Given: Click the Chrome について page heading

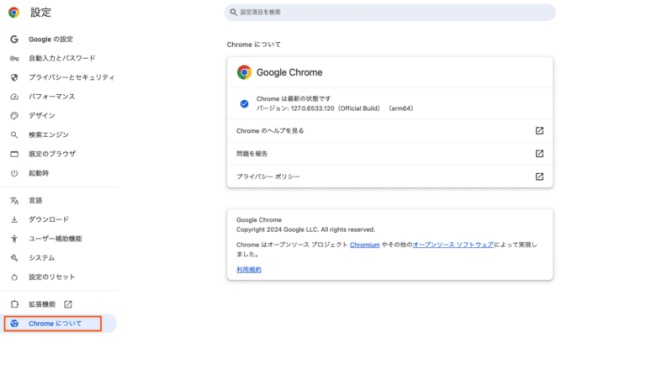Looking at the screenshot, I should click(253, 44).
